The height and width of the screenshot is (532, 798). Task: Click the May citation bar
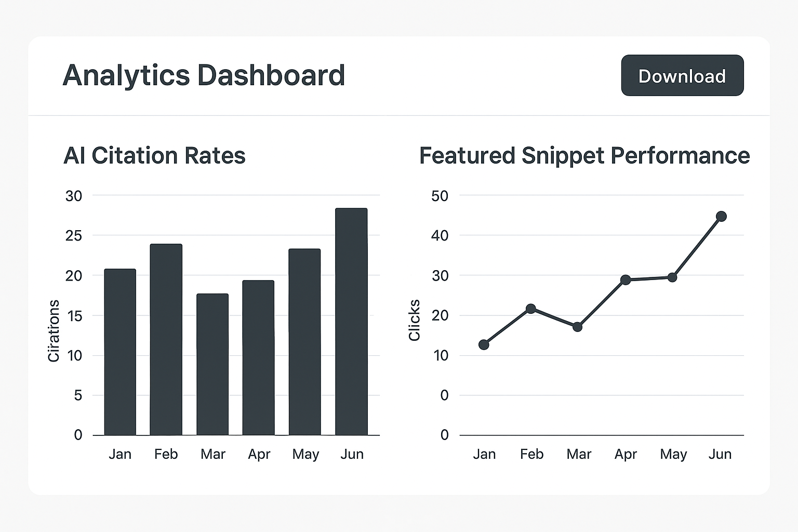coord(305,340)
